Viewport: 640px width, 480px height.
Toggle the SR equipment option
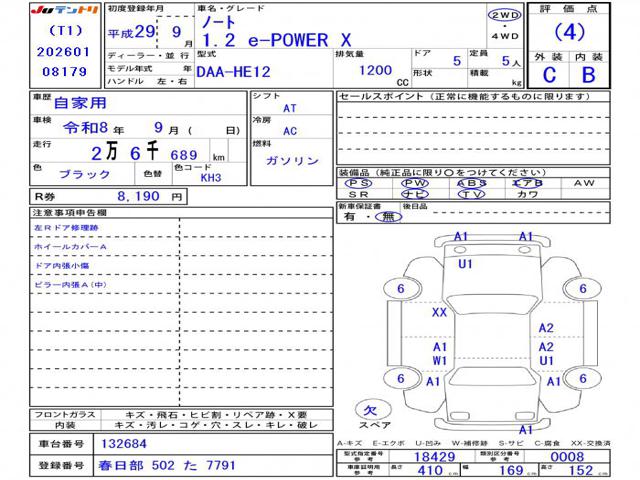358,194
